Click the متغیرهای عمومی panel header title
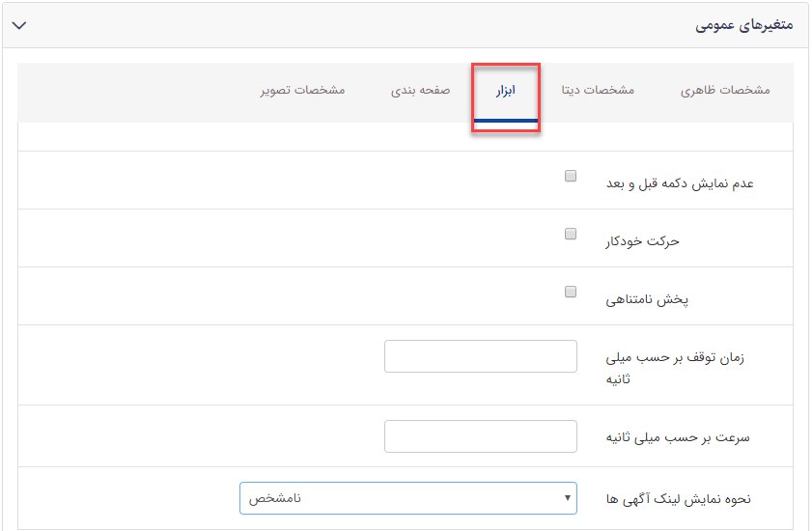The width and height of the screenshot is (812, 531). [743, 25]
